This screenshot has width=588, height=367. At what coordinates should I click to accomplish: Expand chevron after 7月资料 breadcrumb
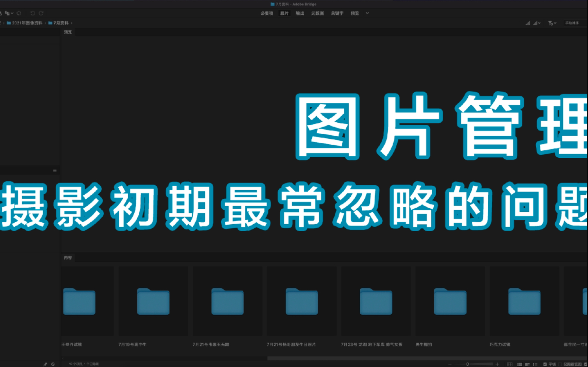click(x=72, y=23)
